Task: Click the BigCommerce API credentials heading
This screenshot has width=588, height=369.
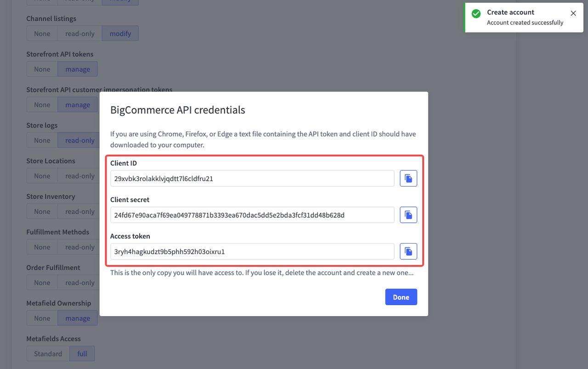Action: coord(178,110)
